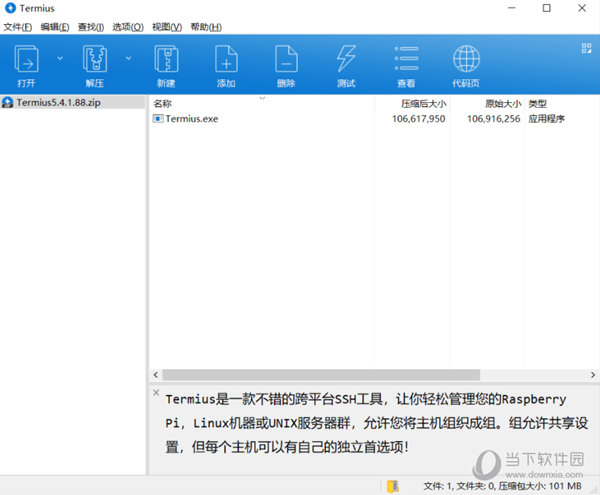Click the Termius.exe file icon
600x495 pixels.
tap(158, 119)
